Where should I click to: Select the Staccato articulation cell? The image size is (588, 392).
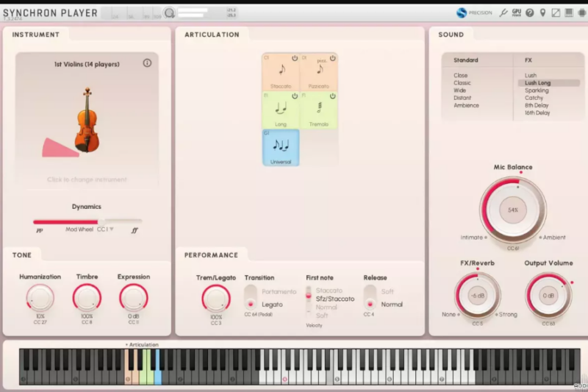pos(281,72)
